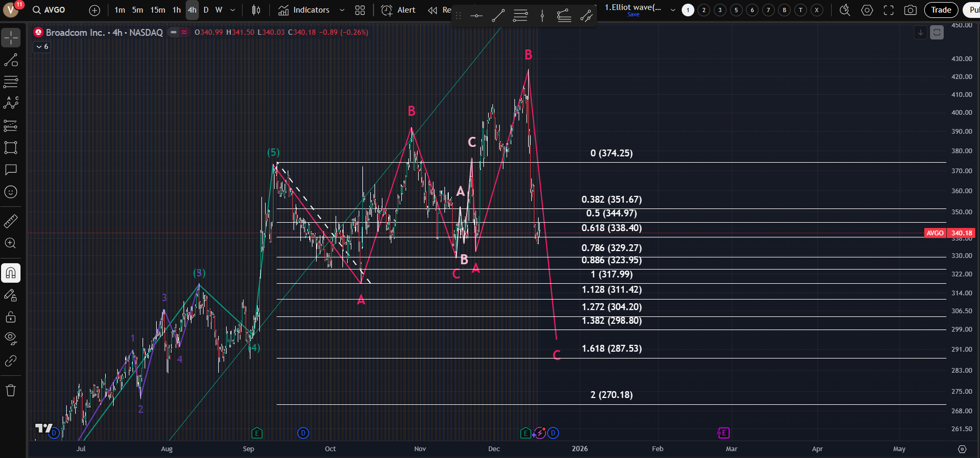The height and width of the screenshot is (458, 980).
Task: Open chart settings gear in top toolbar
Action: [867, 10]
